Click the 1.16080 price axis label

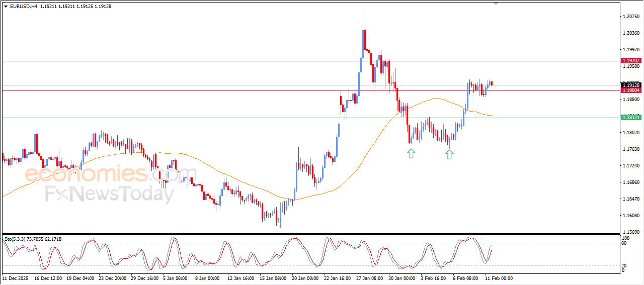631,216
